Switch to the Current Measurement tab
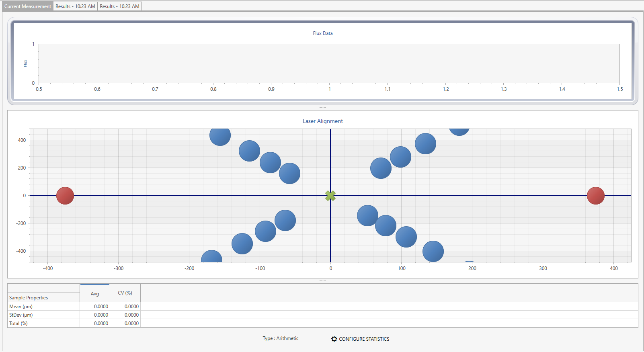 point(28,6)
